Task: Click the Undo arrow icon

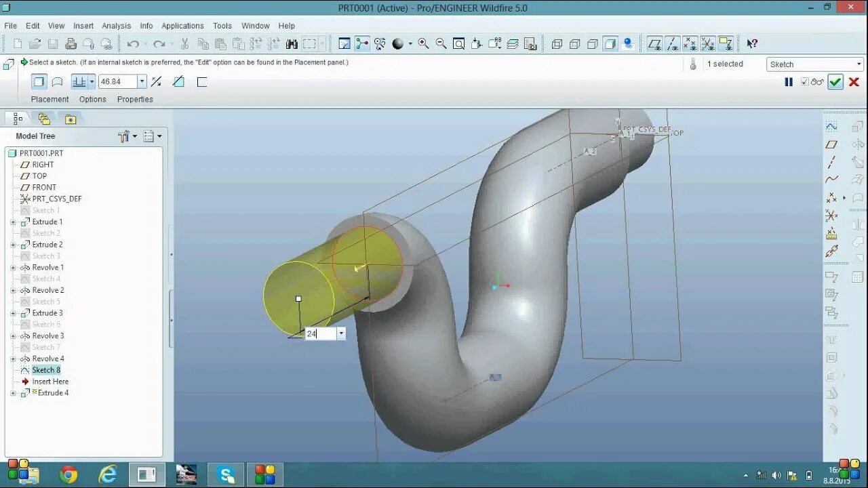Action: click(x=133, y=43)
